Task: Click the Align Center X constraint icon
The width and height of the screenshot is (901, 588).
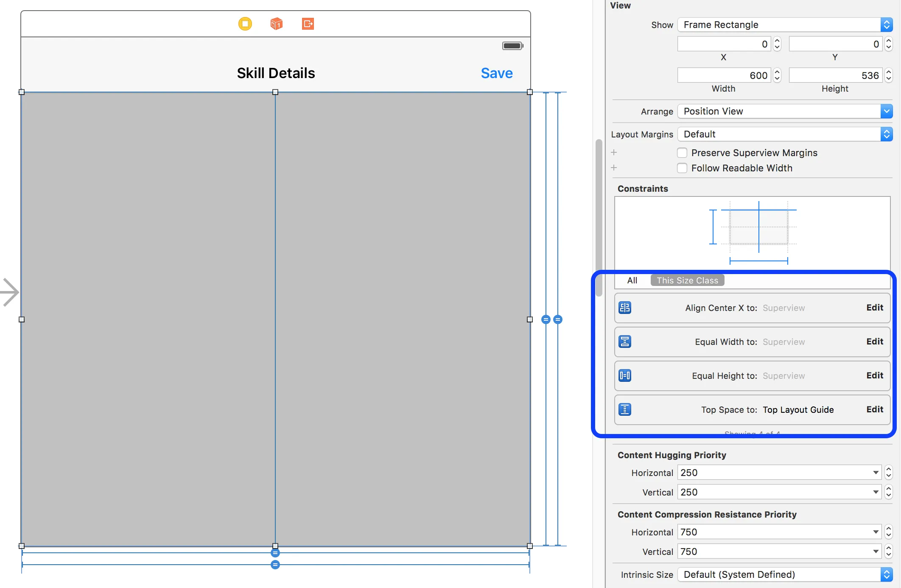Action: pos(624,308)
